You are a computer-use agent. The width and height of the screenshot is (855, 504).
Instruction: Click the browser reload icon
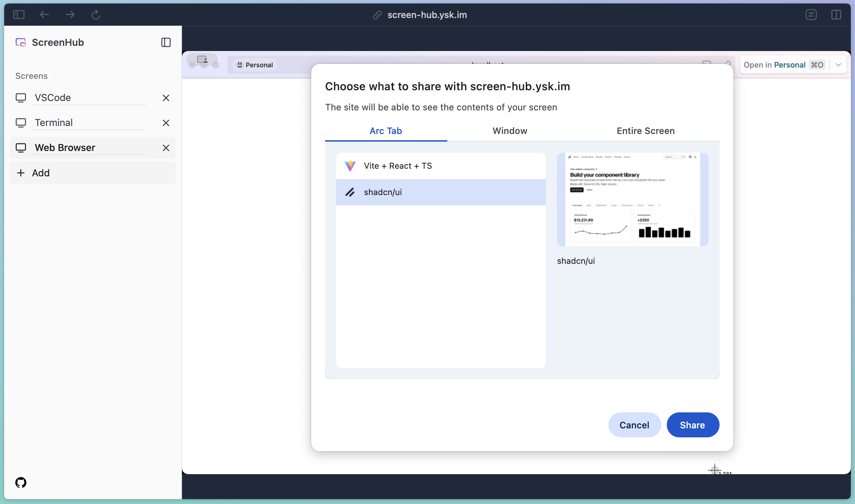click(96, 15)
